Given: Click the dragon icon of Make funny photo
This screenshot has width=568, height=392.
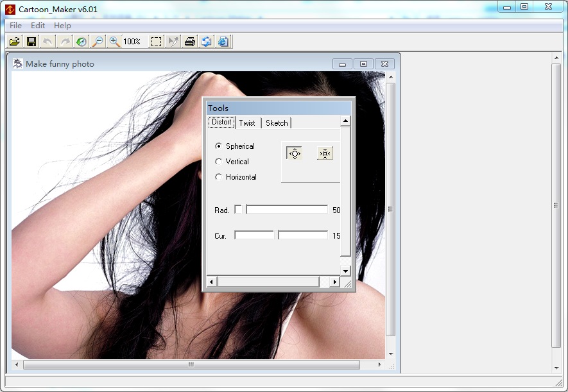Looking at the screenshot, I should pyautogui.click(x=17, y=64).
